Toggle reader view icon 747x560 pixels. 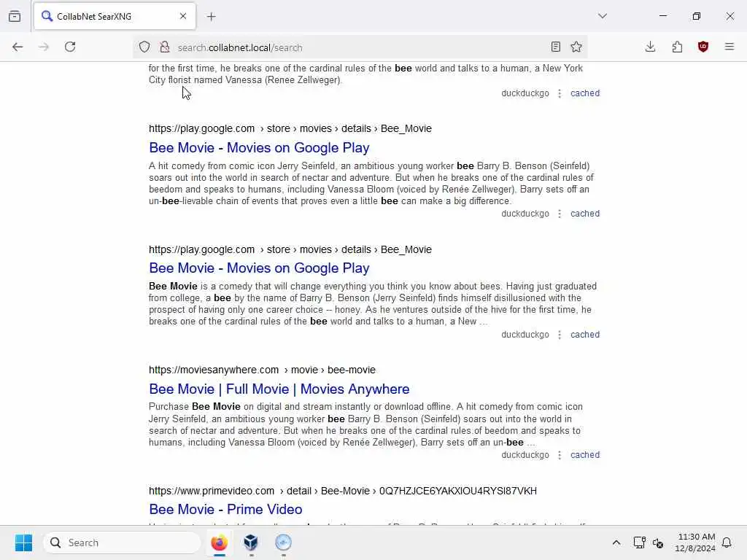click(x=555, y=47)
